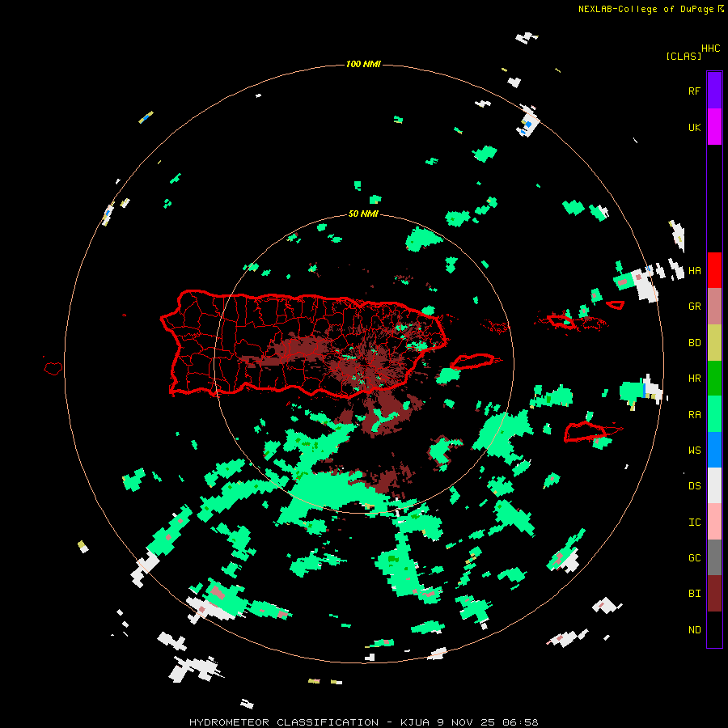The width and height of the screenshot is (728, 728).
Task: Click the RA legend label
Action: coord(694,415)
